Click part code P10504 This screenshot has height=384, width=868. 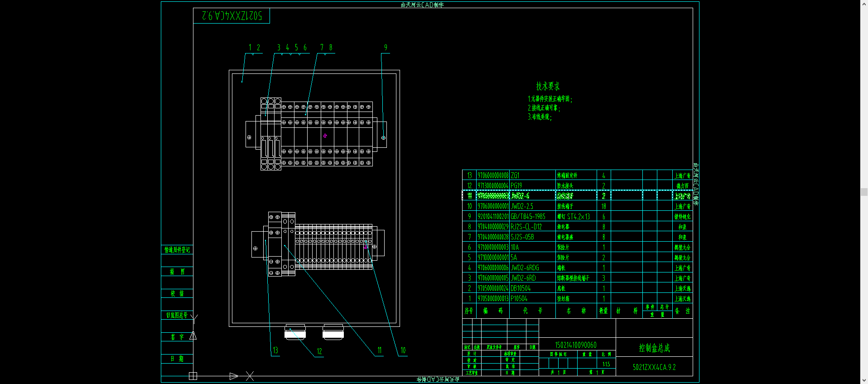pyautogui.click(x=519, y=299)
